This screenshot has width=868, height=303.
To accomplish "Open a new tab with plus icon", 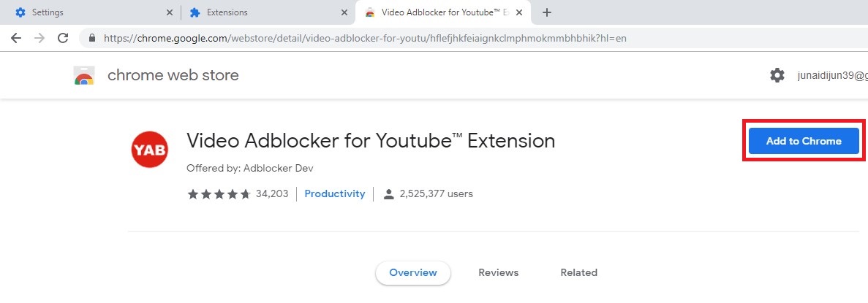I will [547, 12].
